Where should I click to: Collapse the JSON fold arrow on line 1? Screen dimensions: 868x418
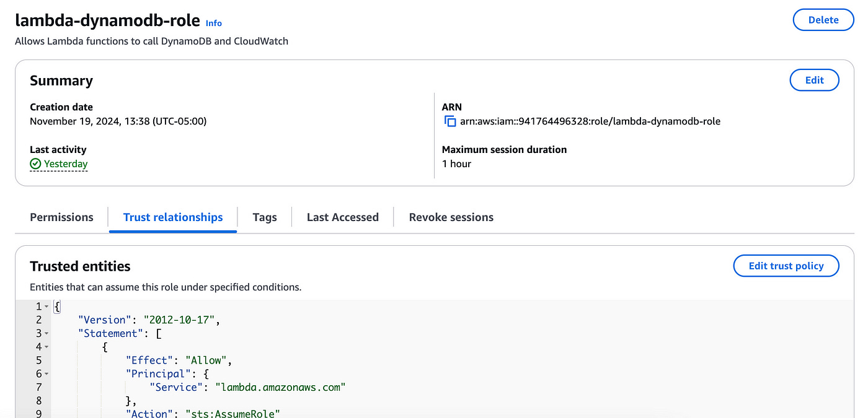pos(46,307)
